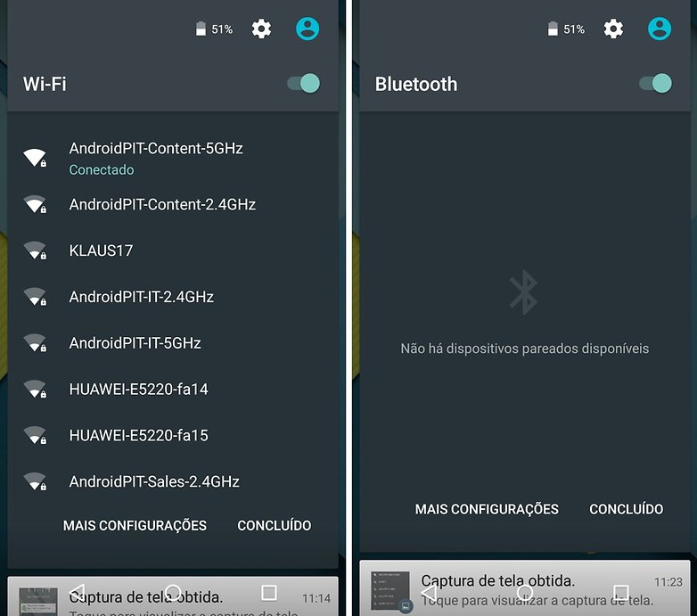Tap back navigation button on Bluetooth screen
697x616 pixels.
coord(429,592)
